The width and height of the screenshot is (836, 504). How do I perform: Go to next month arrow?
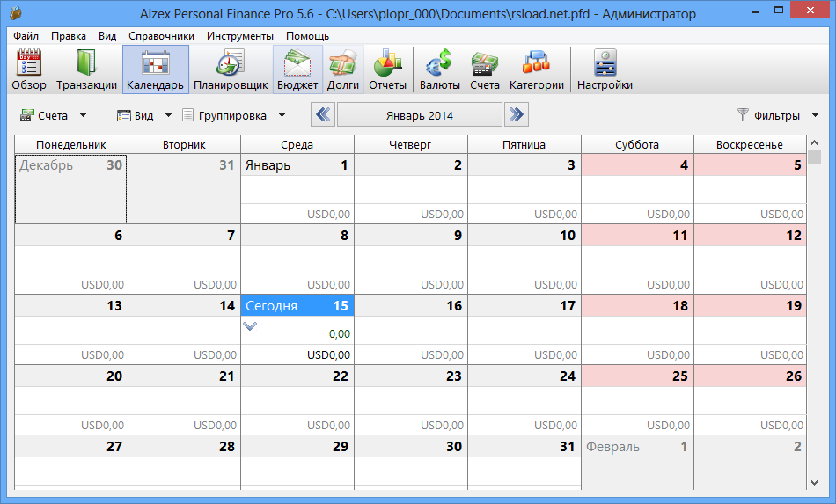pos(516,114)
